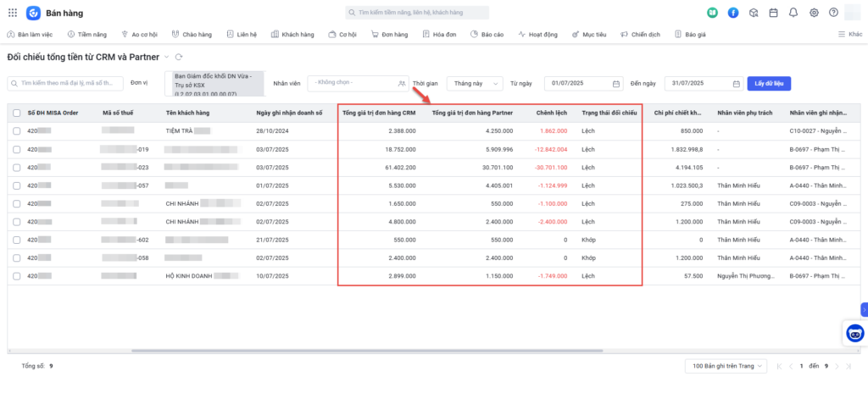Click the 'Lấy dữ liệu' button
Viewport: 868px width, 415px height.
pyautogui.click(x=769, y=84)
